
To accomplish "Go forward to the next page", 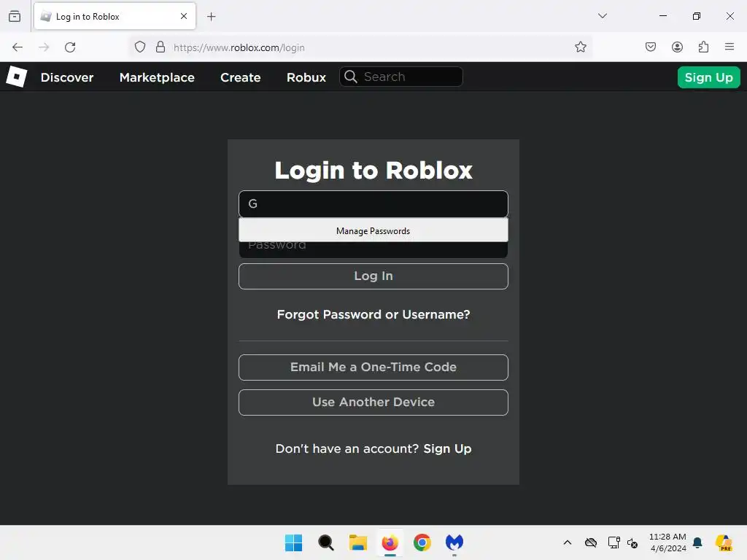I will 44,47.
